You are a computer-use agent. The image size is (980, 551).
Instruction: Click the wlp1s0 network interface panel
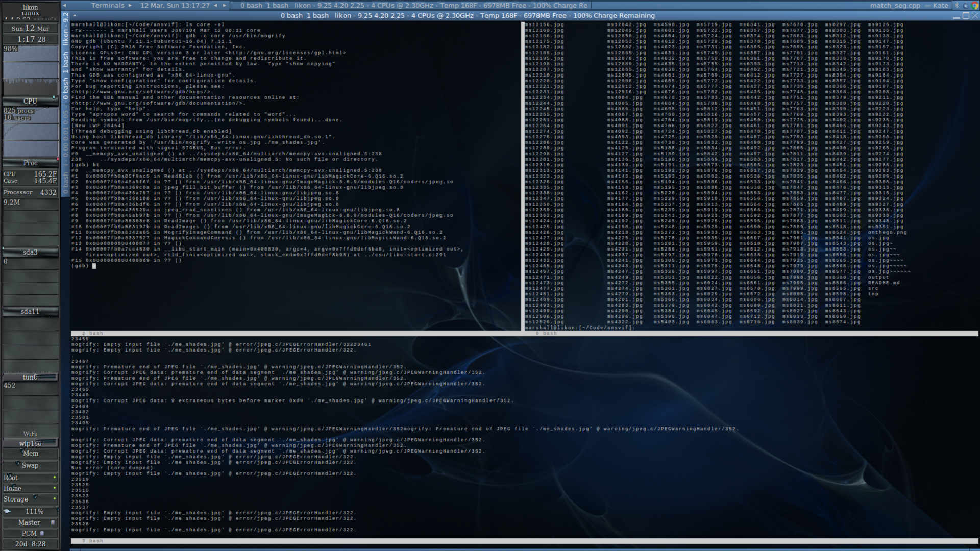[30, 443]
